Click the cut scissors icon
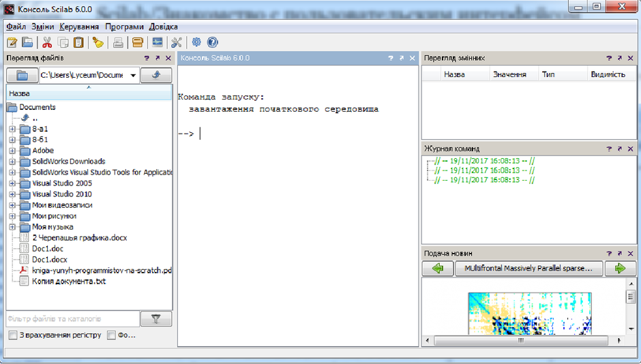 [47, 42]
